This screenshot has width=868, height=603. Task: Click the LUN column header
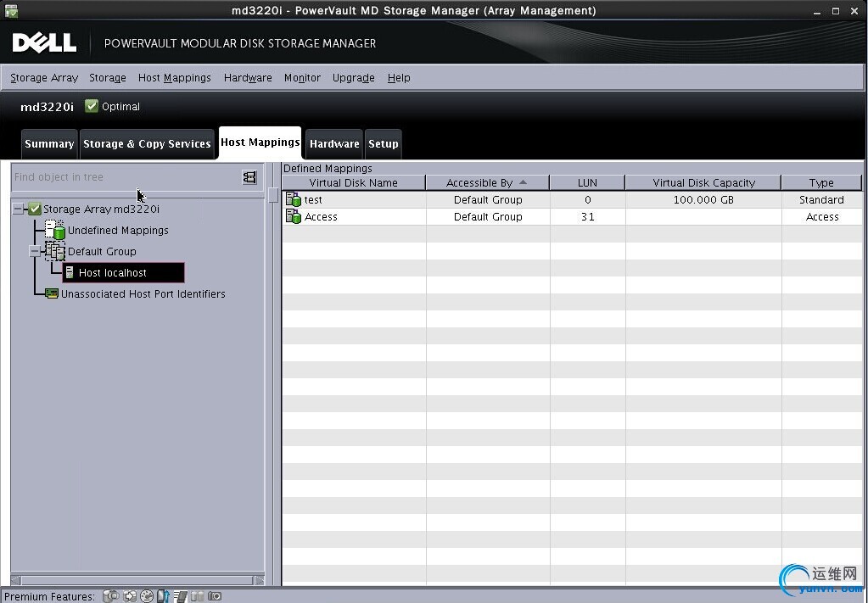point(587,182)
